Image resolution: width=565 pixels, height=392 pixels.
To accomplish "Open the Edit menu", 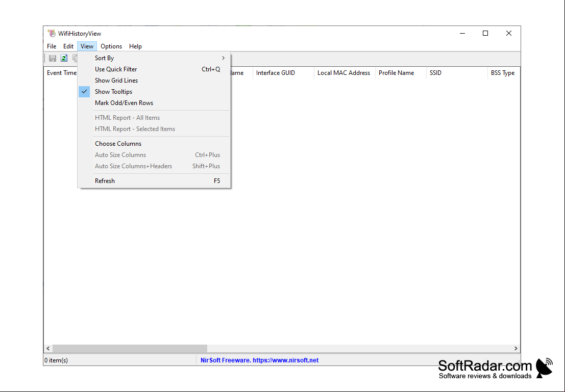I will click(x=68, y=46).
